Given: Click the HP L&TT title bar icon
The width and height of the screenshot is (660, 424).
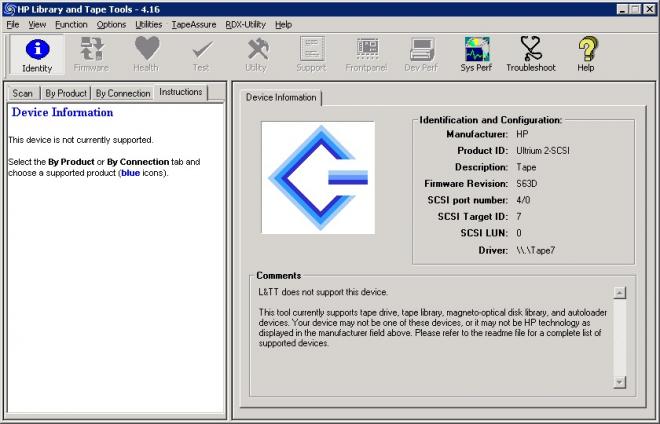Looking at the screenshot, I should 10,9.
